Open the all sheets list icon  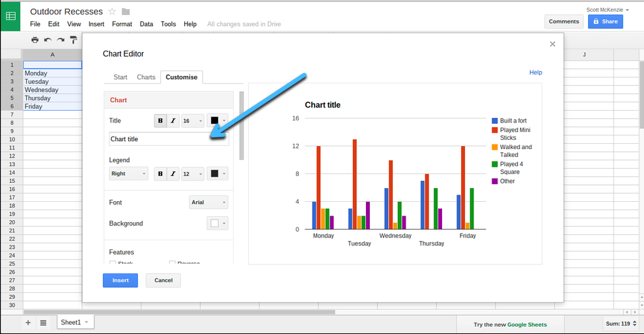43,322
